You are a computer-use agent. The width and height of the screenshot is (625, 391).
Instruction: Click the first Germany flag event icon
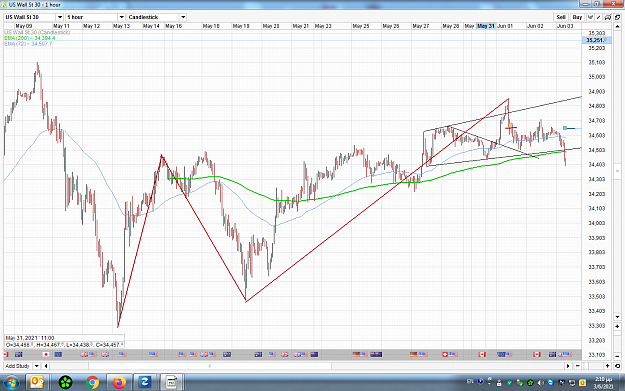(x=356, y=354)
